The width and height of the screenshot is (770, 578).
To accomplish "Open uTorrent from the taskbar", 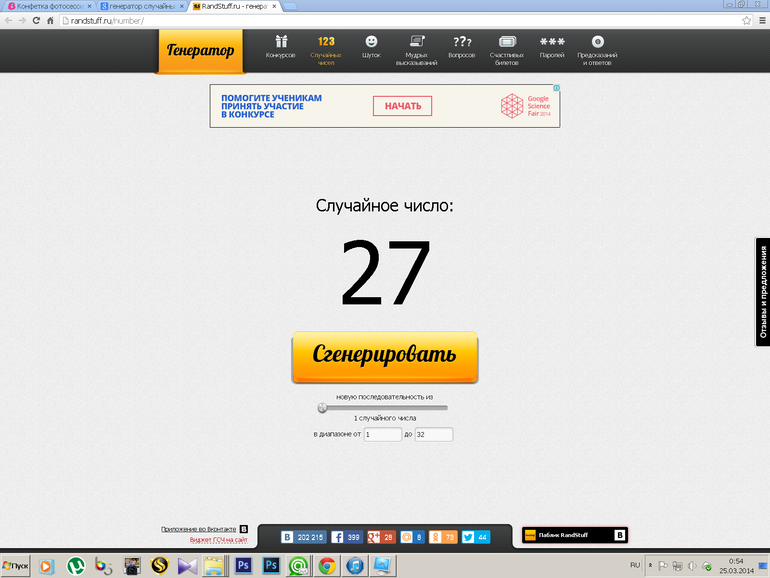I will [x=75, y=566].
